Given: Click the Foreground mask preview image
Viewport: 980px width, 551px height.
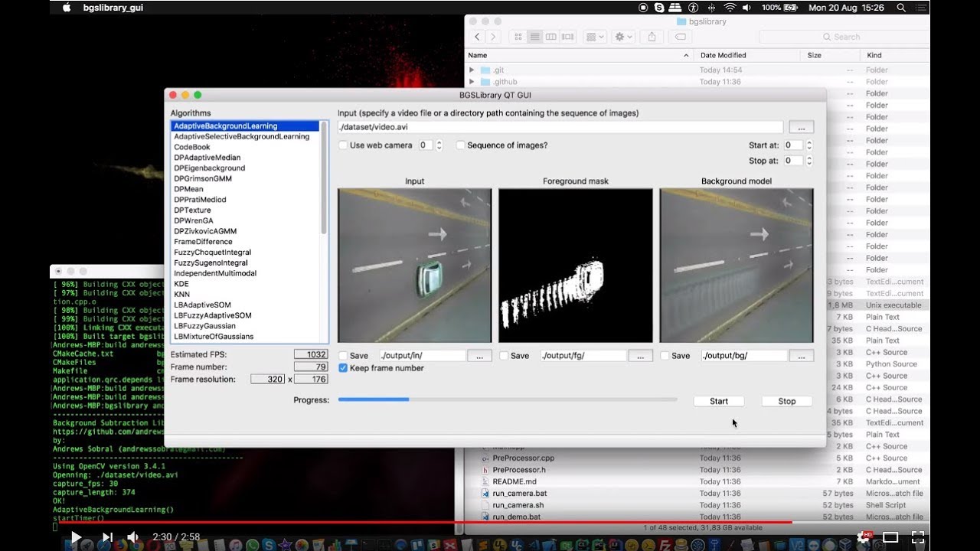Looking at the screenshot, I should point(576,266).
